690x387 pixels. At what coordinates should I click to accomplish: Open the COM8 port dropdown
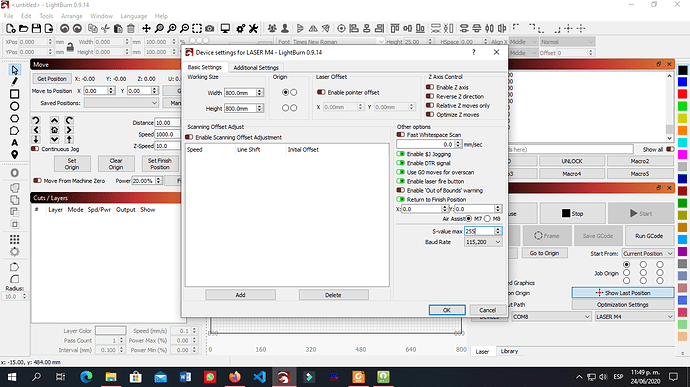click(551, 317)
